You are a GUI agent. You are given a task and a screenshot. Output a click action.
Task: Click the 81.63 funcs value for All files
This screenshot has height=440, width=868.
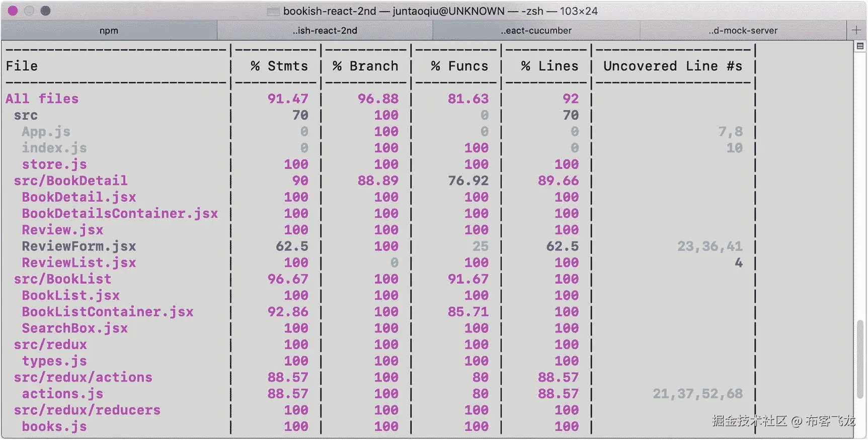tap(468, 99)
